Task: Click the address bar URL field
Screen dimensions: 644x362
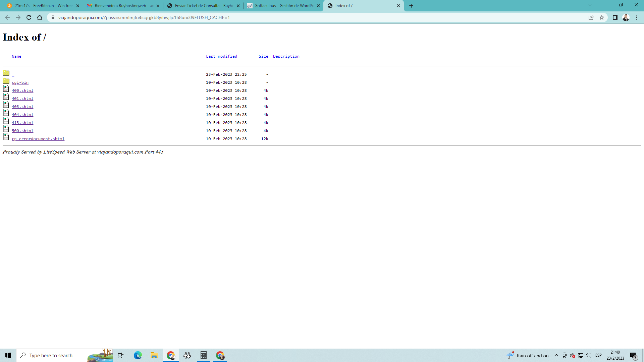Action: pos(302,17)
